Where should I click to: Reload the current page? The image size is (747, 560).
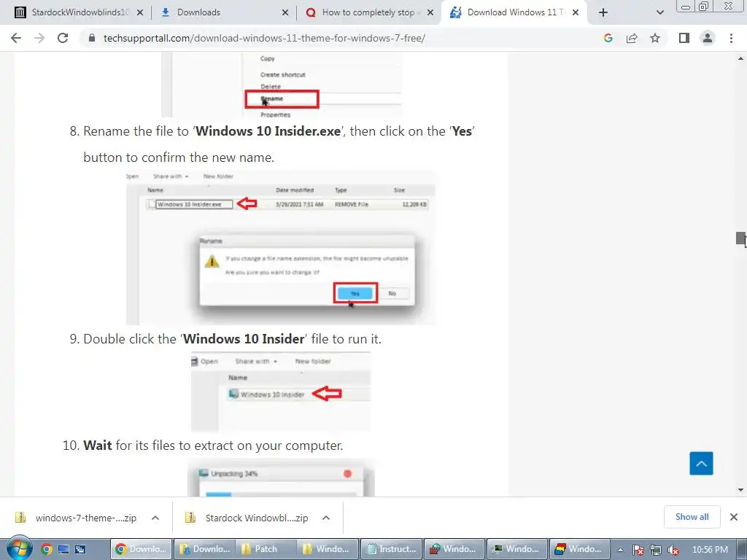tap(63, 38)
